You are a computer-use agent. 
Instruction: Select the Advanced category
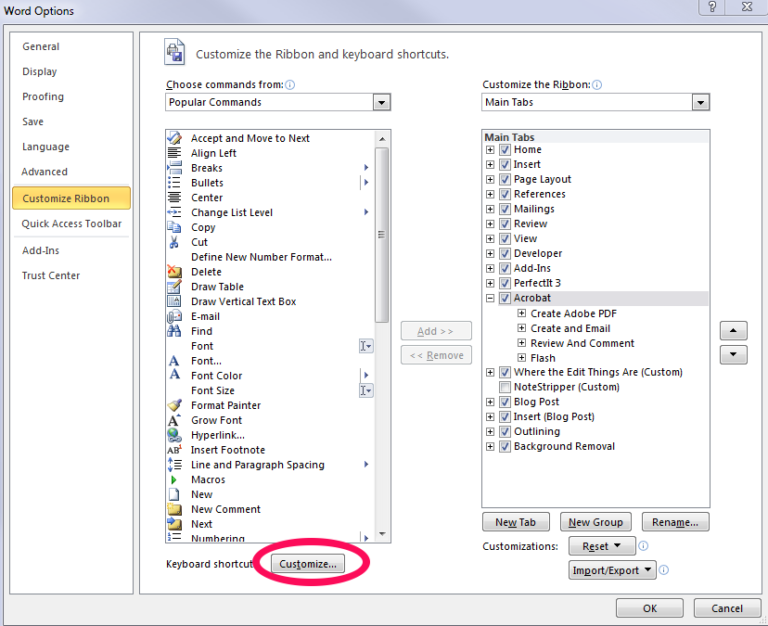45,172
